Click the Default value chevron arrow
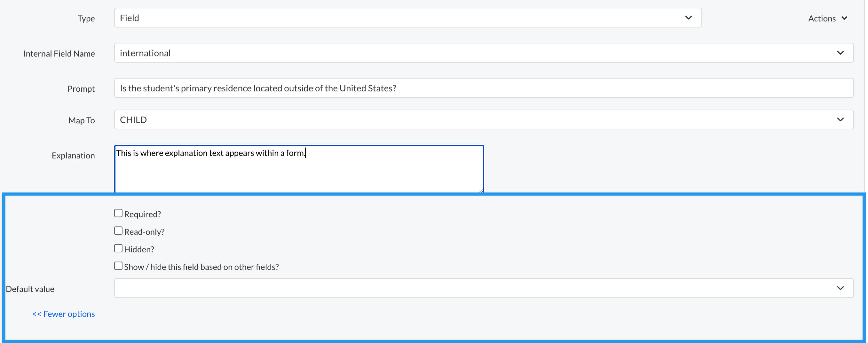 [840, 288]
